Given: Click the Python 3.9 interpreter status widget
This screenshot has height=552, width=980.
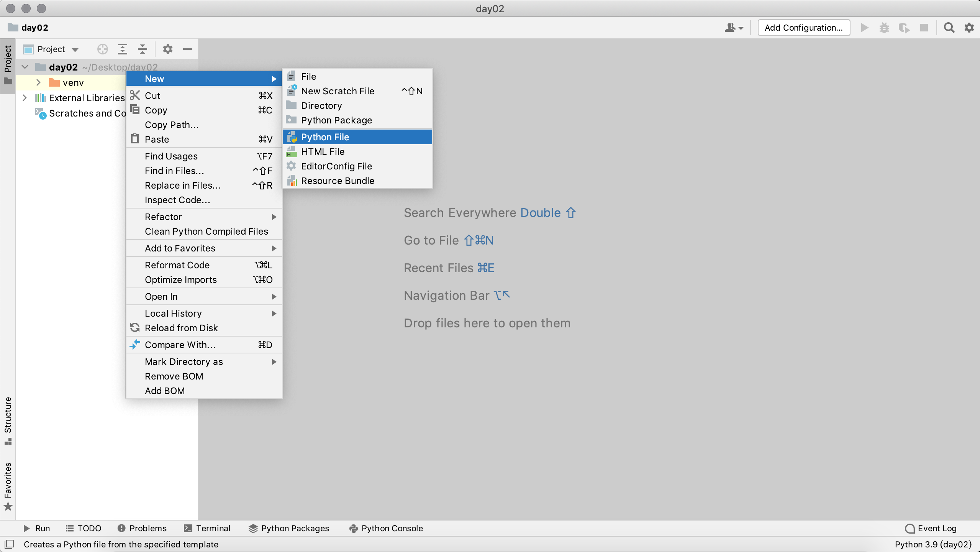Looking at the screenshot, I should point(933,544).
